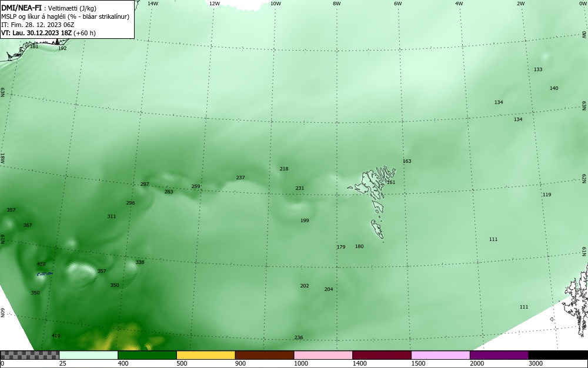Screen dimensions: 588x368
Task: Click the brown 900–1000 legend swatch
Action: (x=265, y=355)
